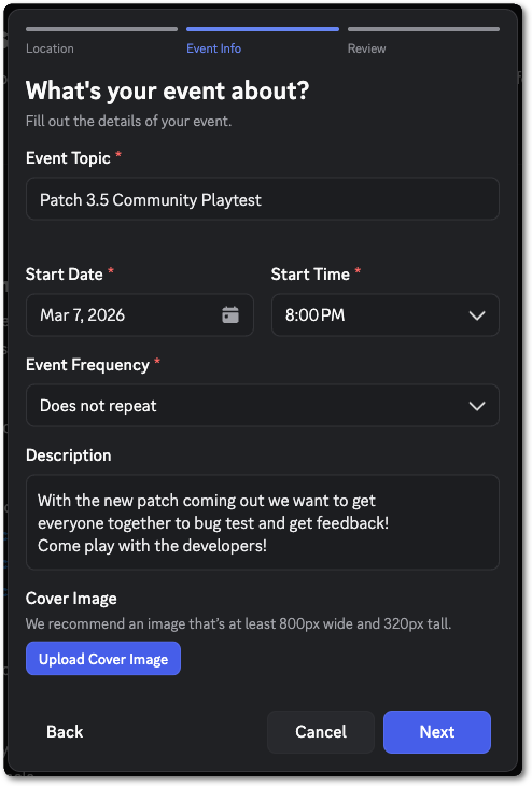Click the Description text area

262,522
